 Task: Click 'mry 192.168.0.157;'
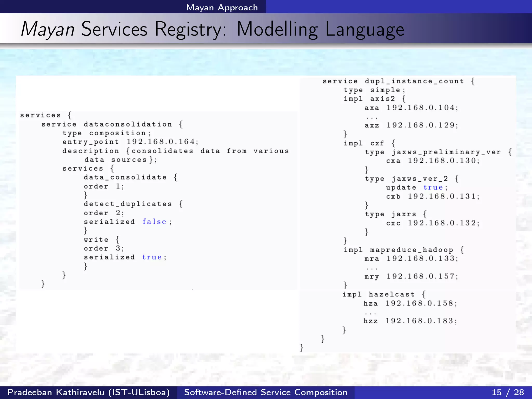411,276
